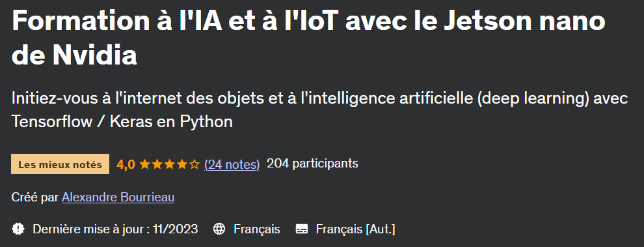The height and width of the screenshot is (247, 644).
Task: Click the exclamation badge icon before Dernière mise à jour
Action: click(18, 229)
